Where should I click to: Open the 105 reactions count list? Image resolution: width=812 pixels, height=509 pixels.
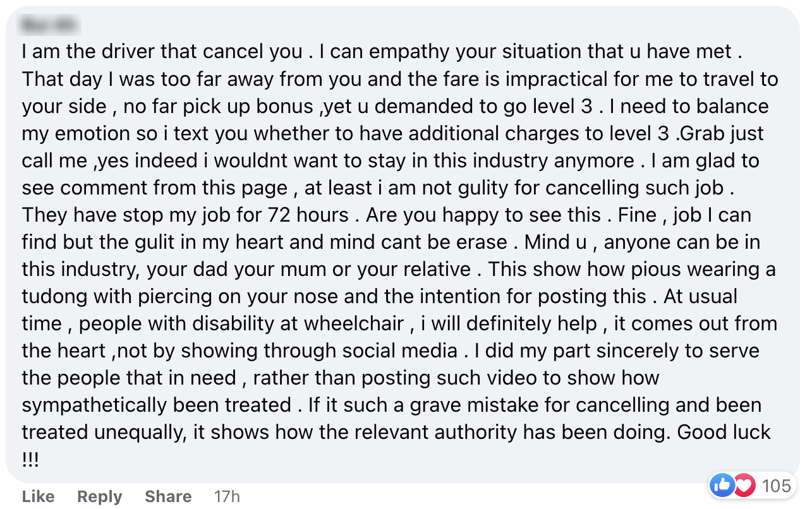(x=776, y=486)
